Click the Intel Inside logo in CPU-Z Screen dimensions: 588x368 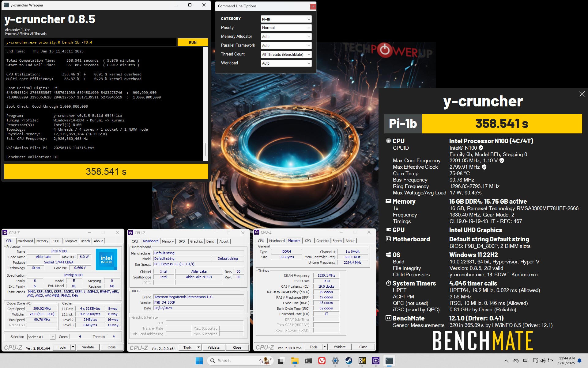coord(106,259)
